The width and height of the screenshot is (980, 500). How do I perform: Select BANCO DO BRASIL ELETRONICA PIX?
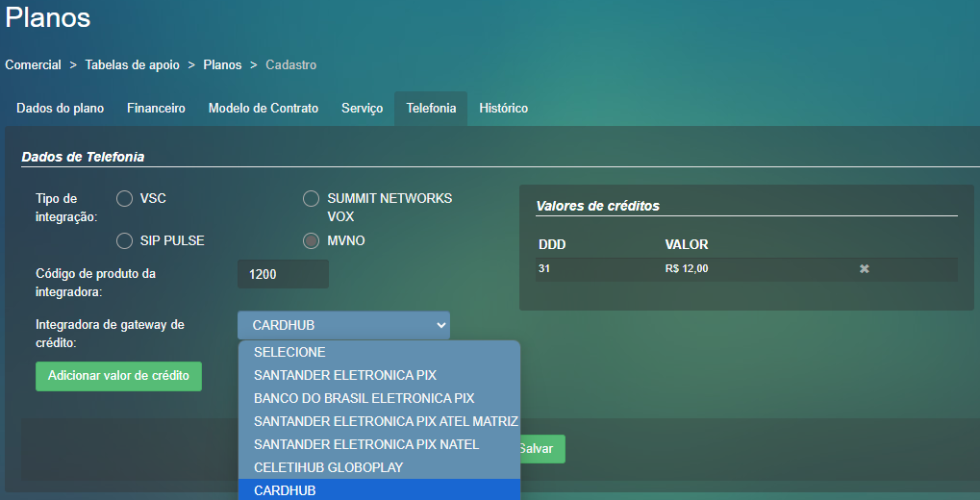(364, 398)
